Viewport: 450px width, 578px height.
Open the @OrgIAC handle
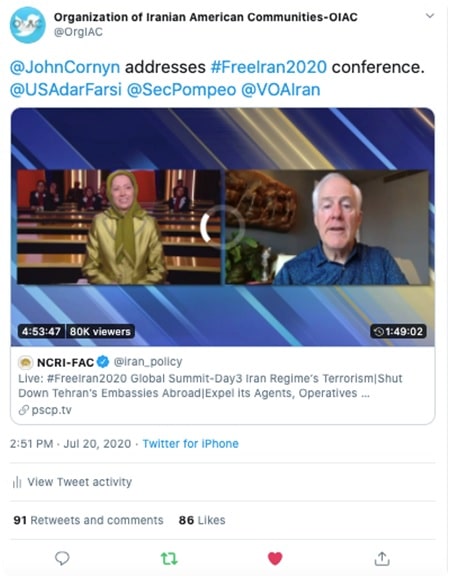78,32
